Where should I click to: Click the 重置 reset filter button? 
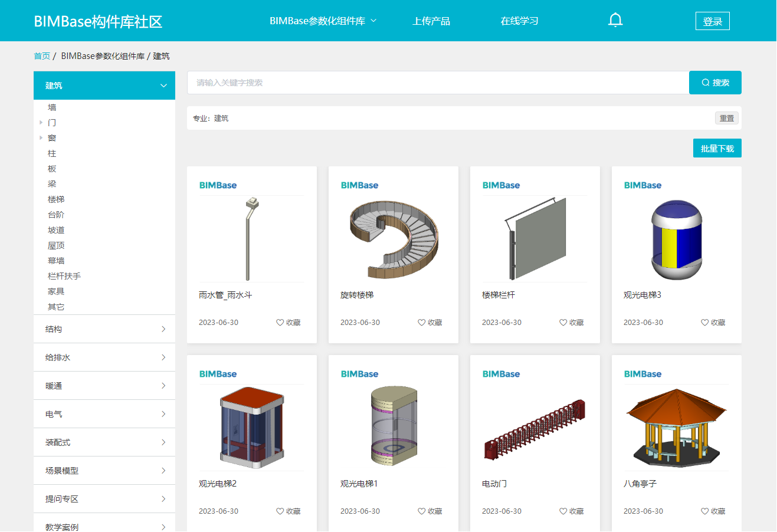726,118
